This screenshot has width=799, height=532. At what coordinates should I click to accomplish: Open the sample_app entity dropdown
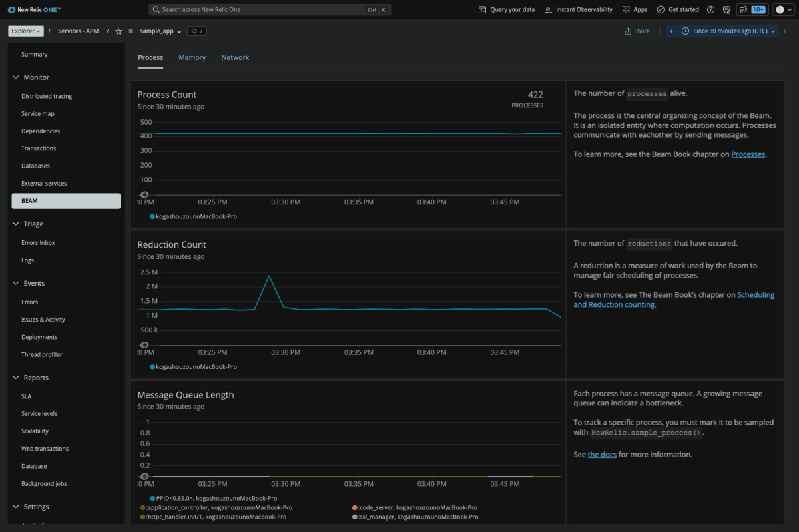click(x=160, y=31)
